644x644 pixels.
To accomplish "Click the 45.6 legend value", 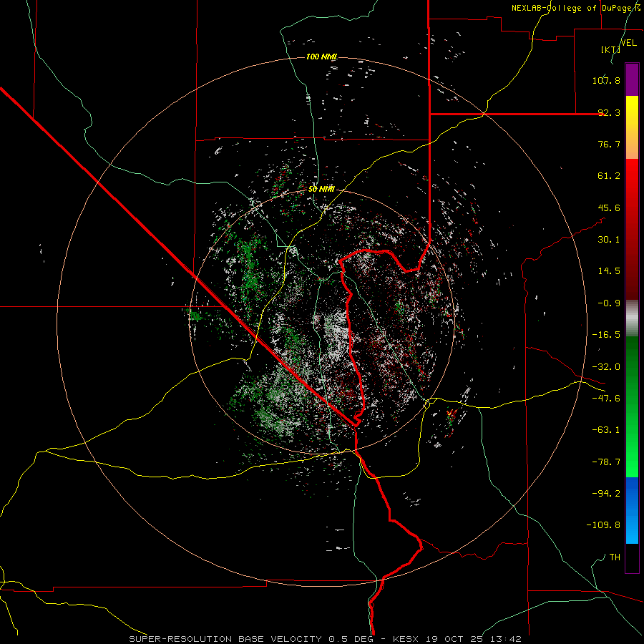I will (x=609, y=208).
